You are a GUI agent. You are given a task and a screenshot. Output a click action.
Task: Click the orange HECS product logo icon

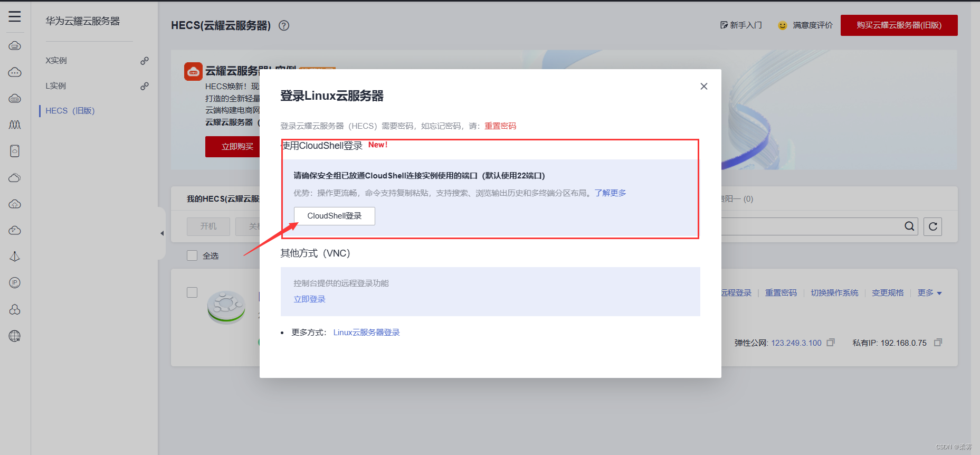point(193,71)
